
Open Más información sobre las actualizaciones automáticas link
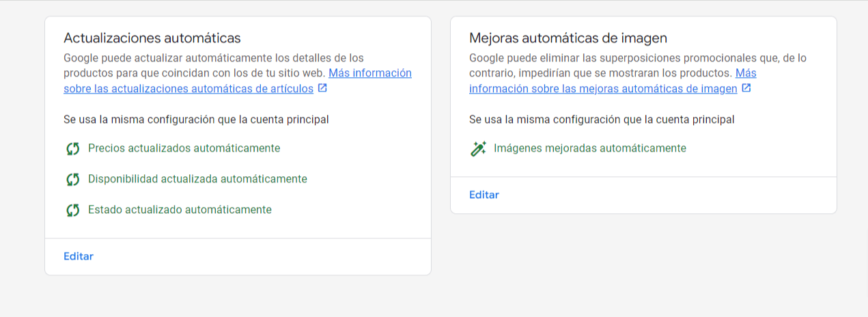click(238, 81)
